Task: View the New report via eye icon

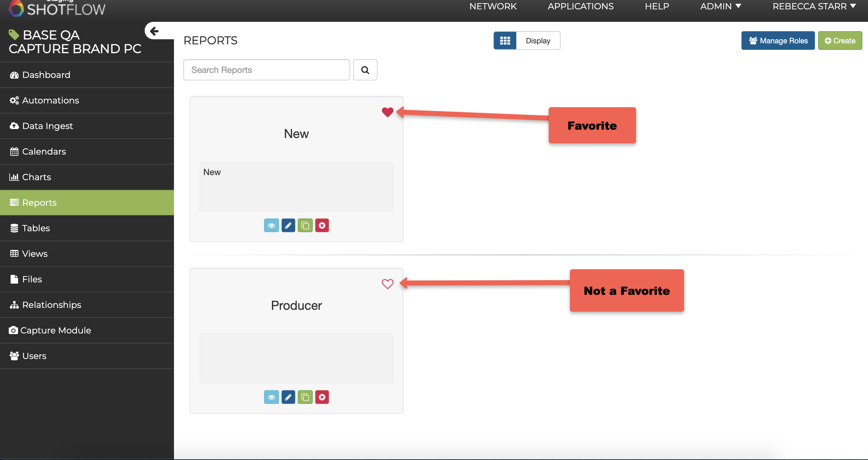Action: click(271, 225)
